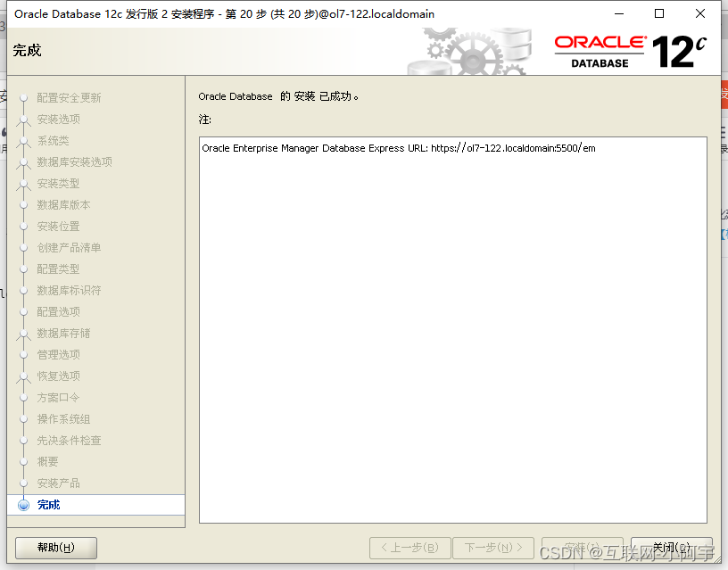Click the 数据库标识符 step
Image resolution: width=728 pixels, height=570 pixels.
pos(69,290)
